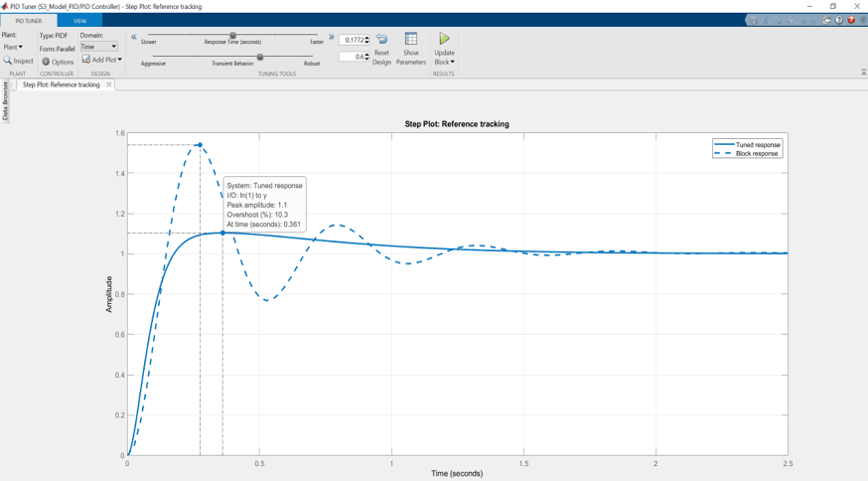Click the Response Time slider handle

(233, 36)
